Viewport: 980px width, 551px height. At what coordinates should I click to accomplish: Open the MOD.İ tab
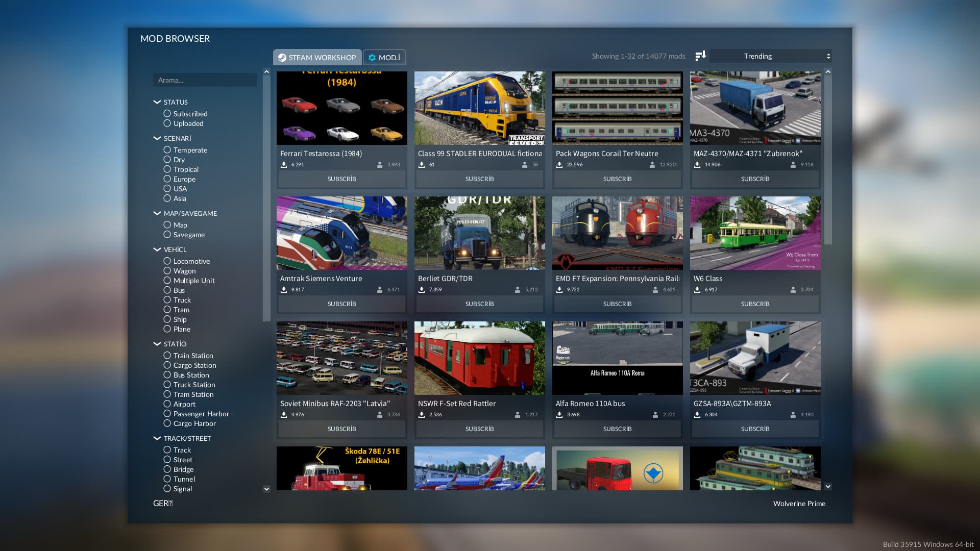pos(385,58)
